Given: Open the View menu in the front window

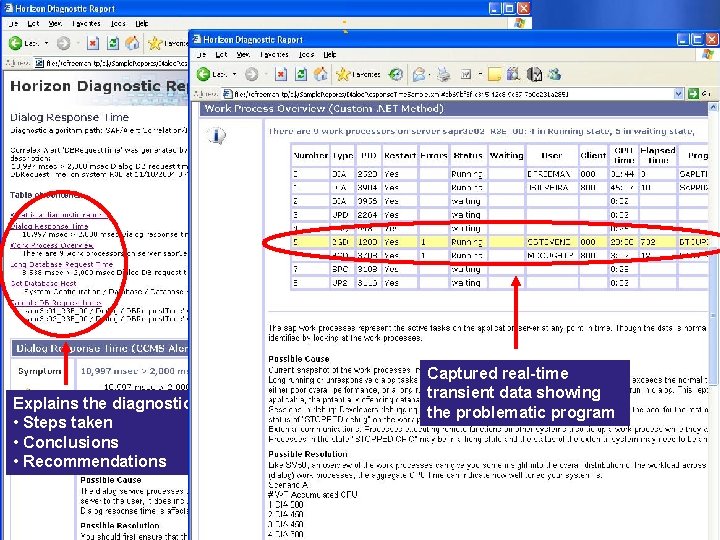Looking at the screenshot, I should point(243,54).
